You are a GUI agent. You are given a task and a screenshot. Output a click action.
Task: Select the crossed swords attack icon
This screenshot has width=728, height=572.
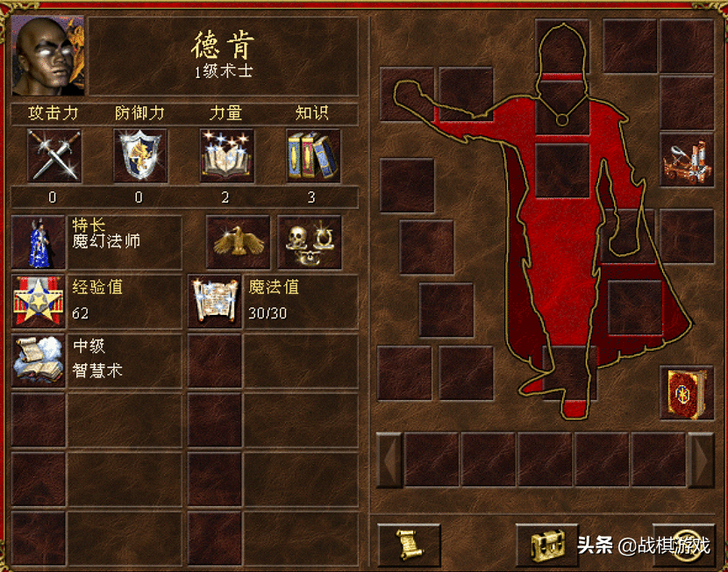[x=54, y=155]
